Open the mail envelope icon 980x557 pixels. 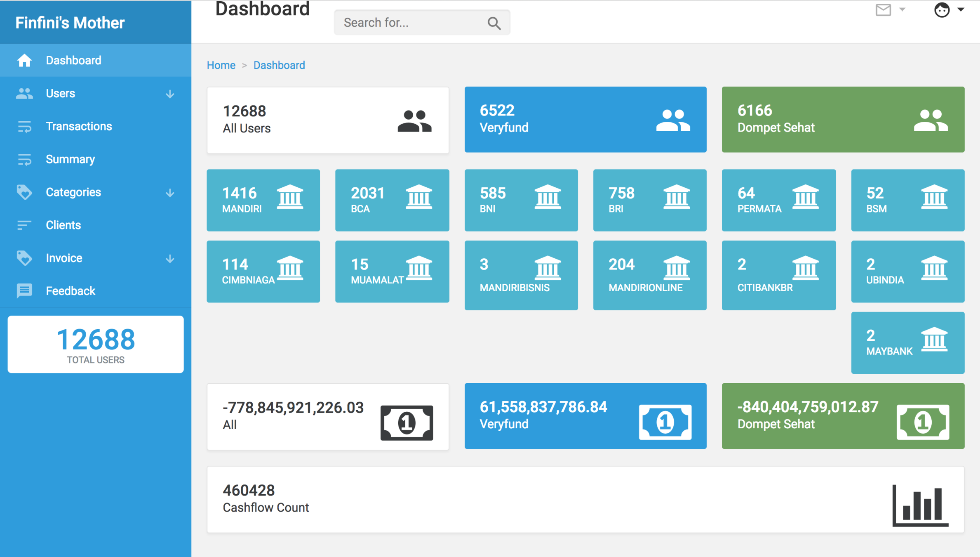point(883,10)
